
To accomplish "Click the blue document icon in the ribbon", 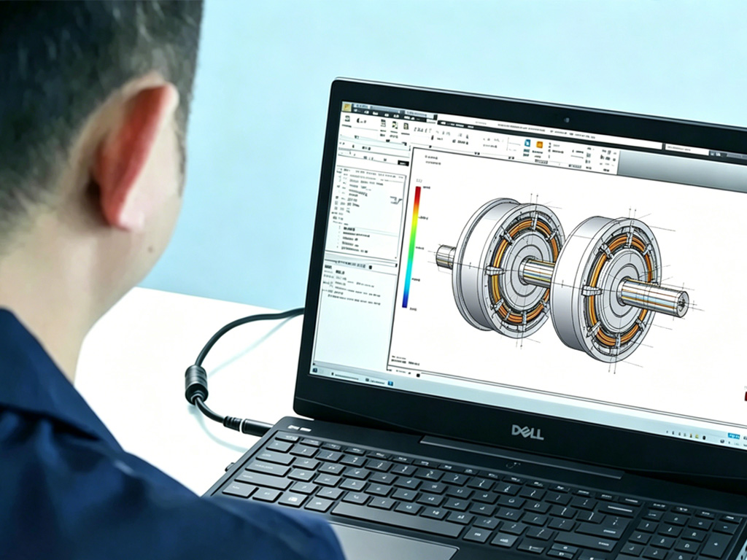I will 527,143.
